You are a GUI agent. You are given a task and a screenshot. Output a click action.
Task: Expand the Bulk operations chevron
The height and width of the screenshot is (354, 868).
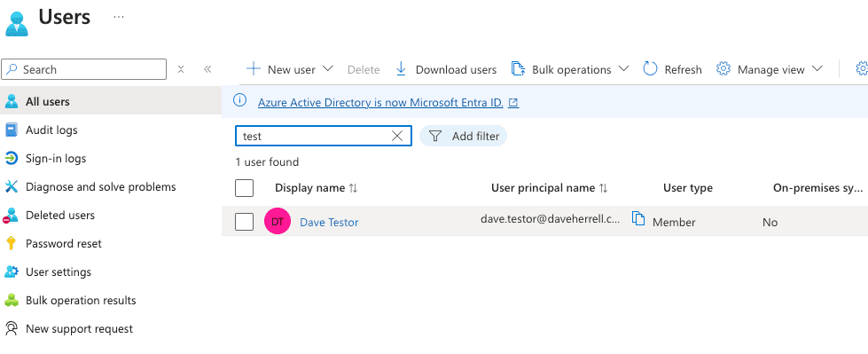pyautogui.click(x=623, y=68)
